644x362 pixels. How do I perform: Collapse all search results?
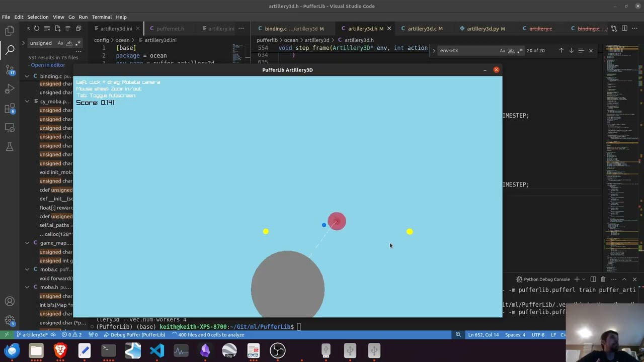[78, 29]
